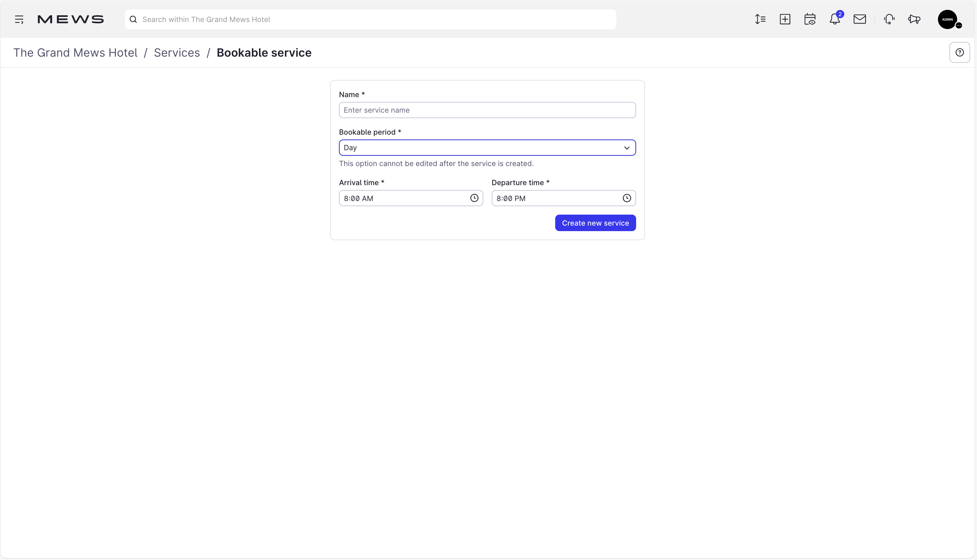Expand the Bookable period dropdown
Viewport: 977px width, 560px height.
(487, 148)
